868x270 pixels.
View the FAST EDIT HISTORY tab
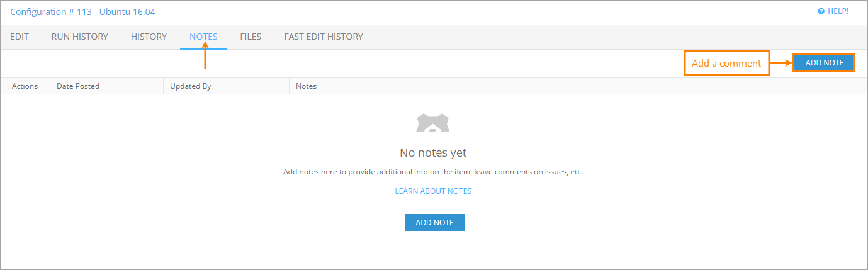(324, 37)
